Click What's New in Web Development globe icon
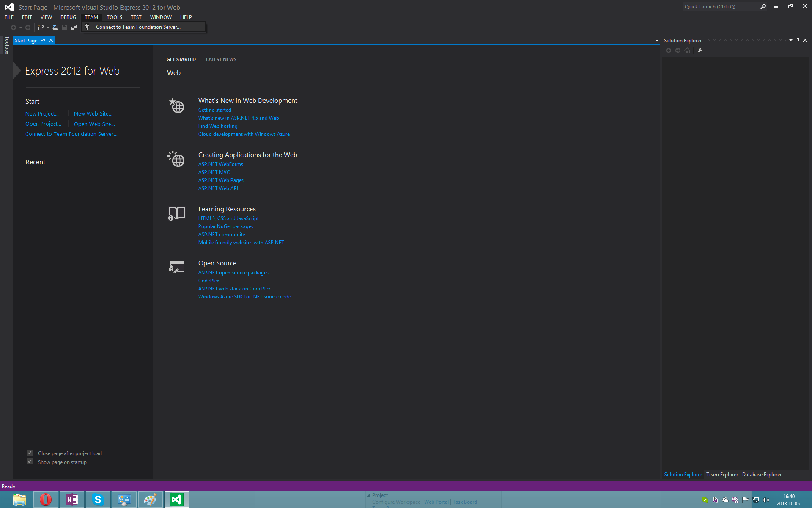This screenshot has height=508, width=812. click(x=177, y=105)
